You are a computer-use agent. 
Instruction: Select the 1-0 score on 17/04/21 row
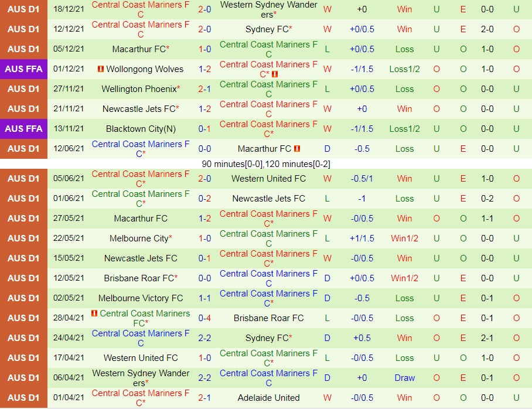(204, 358)
